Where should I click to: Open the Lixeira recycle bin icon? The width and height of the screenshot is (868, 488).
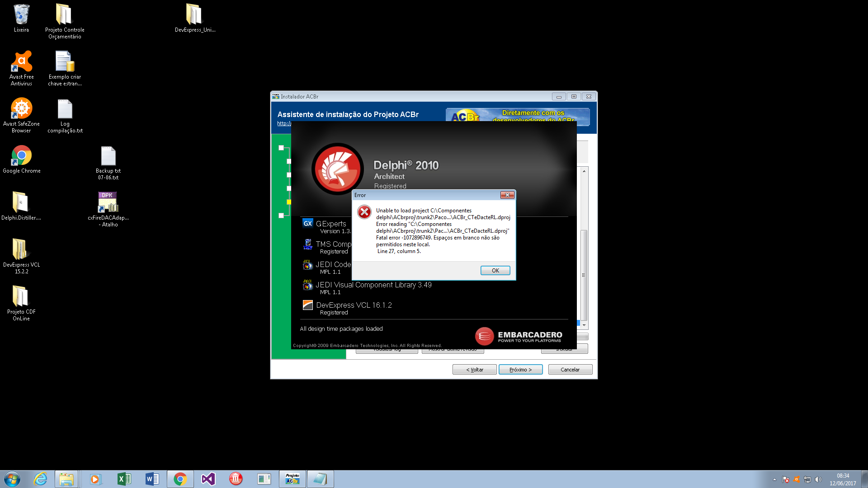tap(21, 18)
